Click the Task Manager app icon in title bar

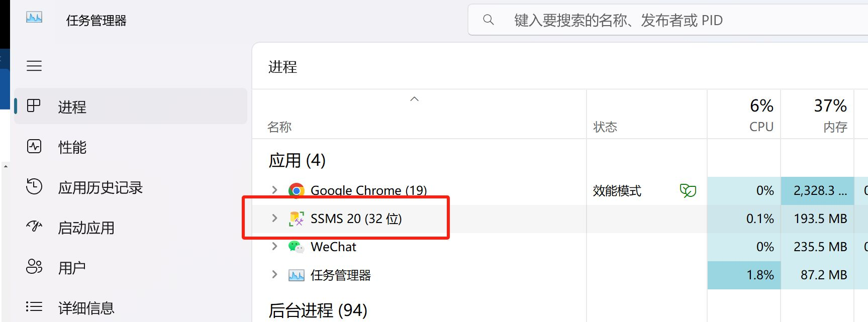pyautogui.click(x=34, y=18)
